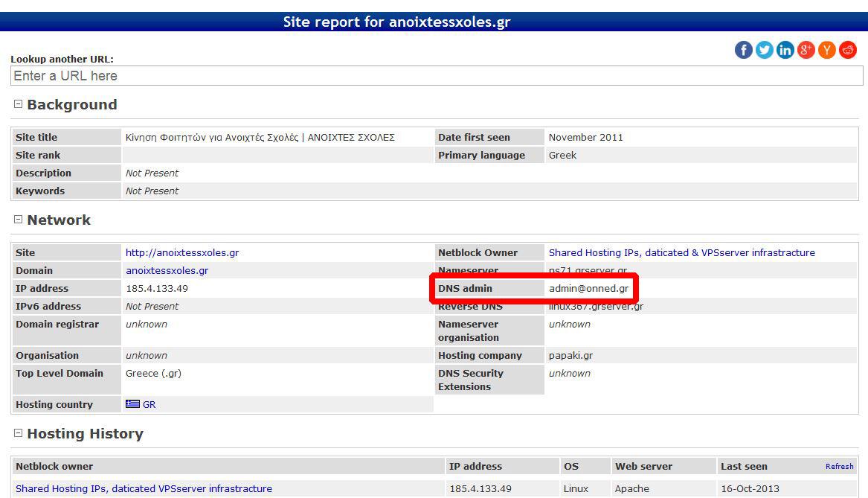Select the papaki.gr hosting company value

pyautogui.click(x=570, y=356)
